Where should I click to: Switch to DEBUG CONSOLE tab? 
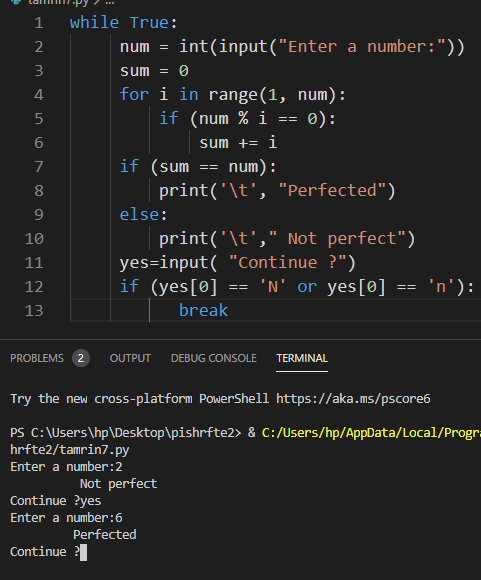pos(213,358)
